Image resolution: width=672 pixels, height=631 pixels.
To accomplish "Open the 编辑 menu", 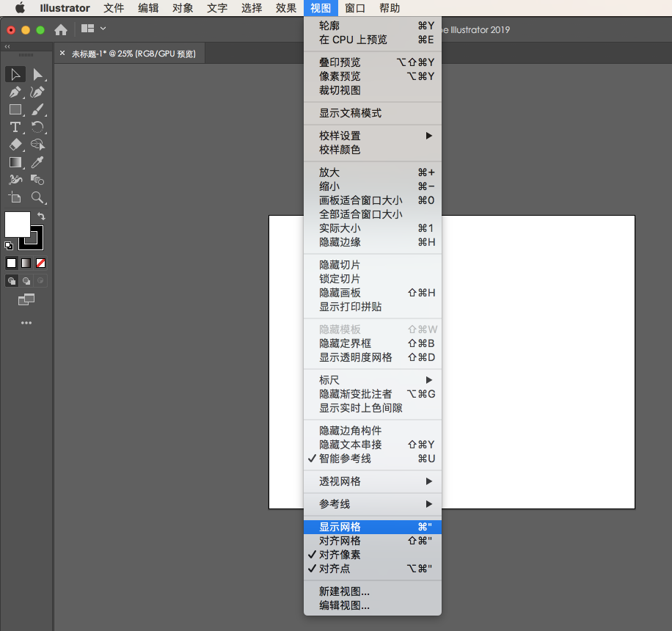I will (x=148, y=8).
